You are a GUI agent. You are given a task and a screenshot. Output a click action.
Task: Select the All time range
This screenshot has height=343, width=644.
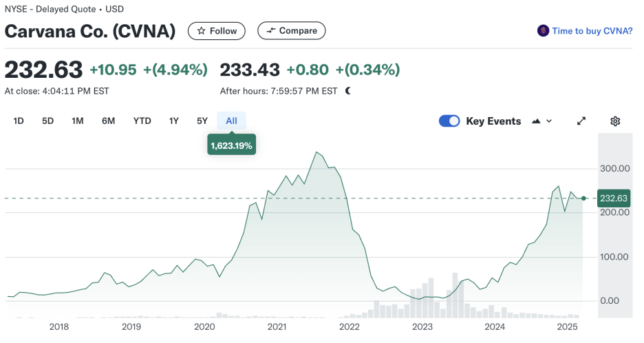point(231,121)
